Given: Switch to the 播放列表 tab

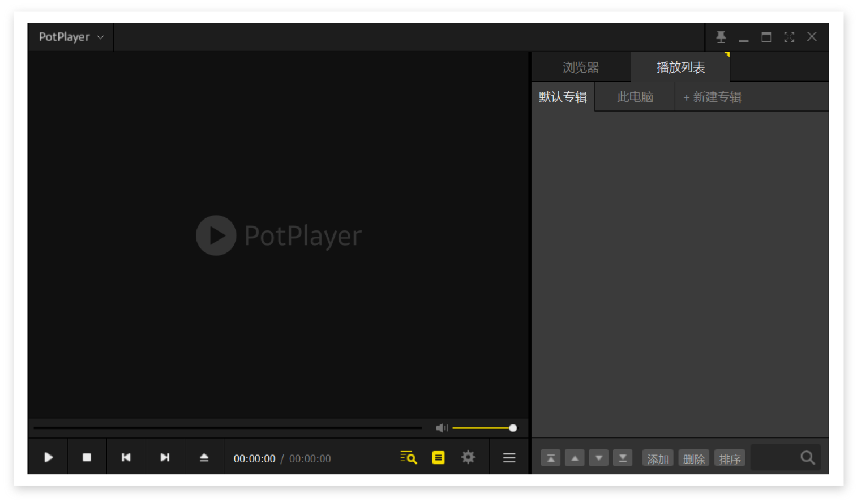Looking at the screenshot, I should [x=681, y=67].
